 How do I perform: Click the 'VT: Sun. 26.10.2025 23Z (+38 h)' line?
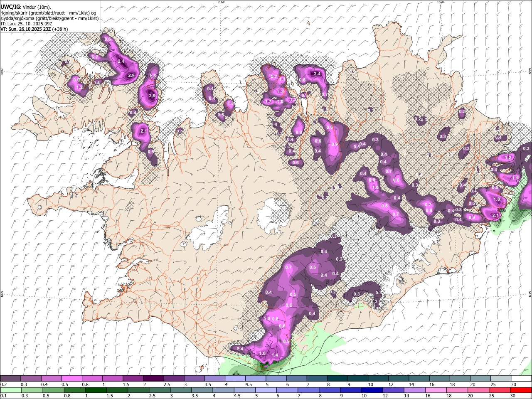coord(34,29)
